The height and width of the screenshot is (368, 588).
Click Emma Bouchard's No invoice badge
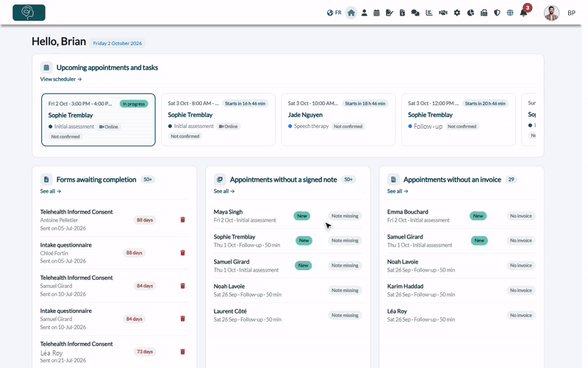pyautogui.click(x=521, y=216)
